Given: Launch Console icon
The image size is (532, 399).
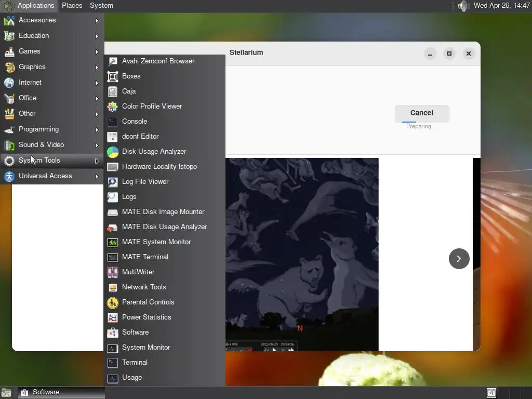Looking at the screenshot, I should (112, 122).
